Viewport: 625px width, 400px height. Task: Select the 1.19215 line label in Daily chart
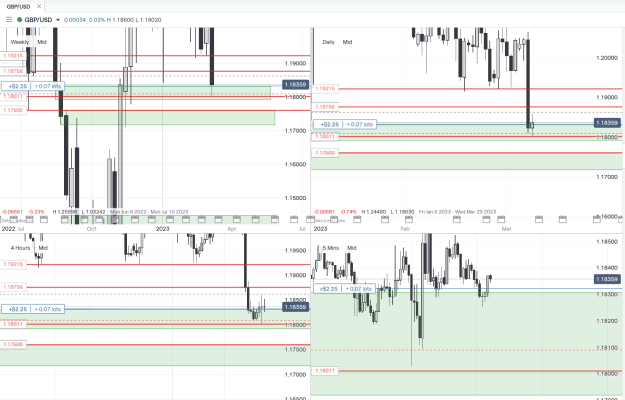pos(325,88)
